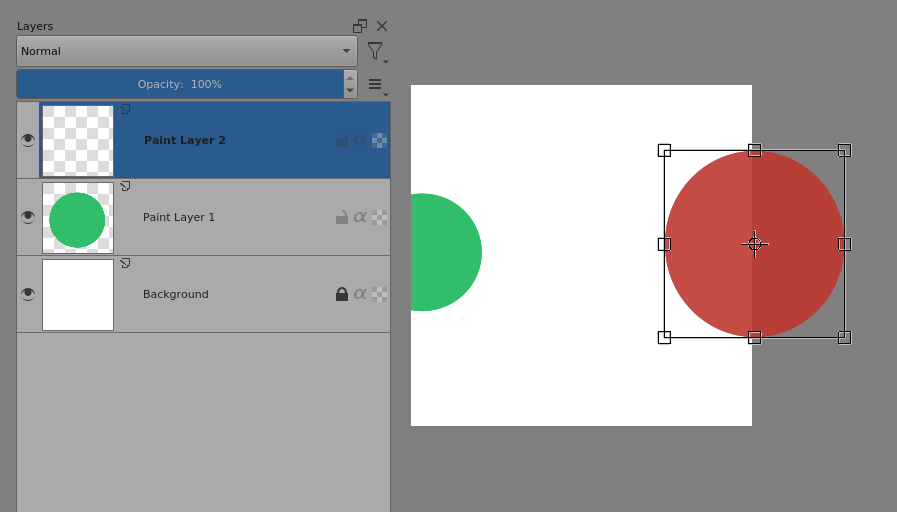Close the Layers docker
Screen dimensions: 897x512
(x=382, y=26)
